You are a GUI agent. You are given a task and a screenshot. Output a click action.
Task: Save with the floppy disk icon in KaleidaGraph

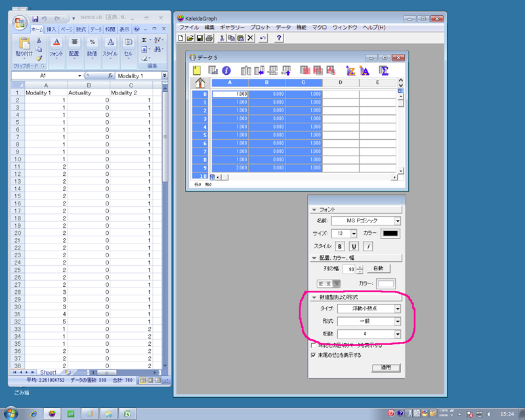tap(199, 38)
